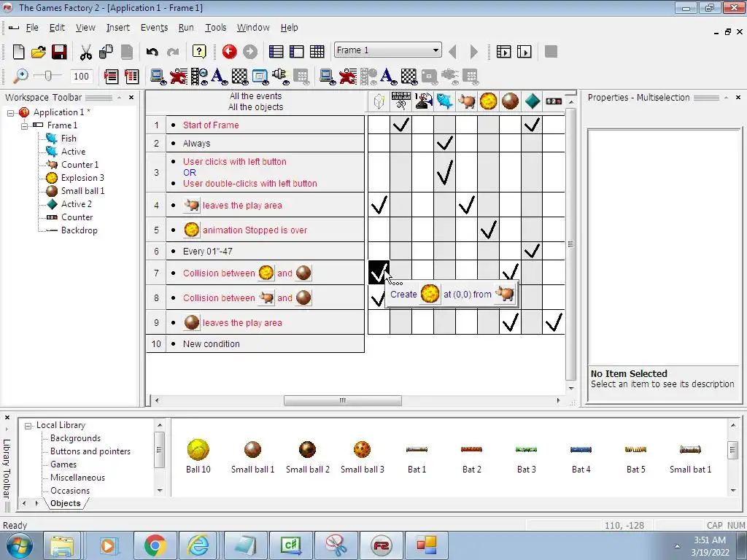Open the Run menu
The image size is (747, 560).
tap(186, 28)
